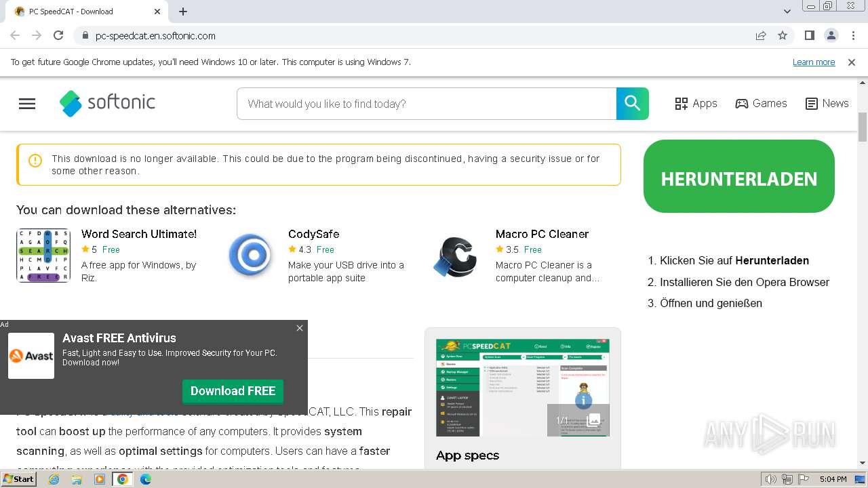Open the Softonic hamburger menu
This screenshot has width=868, height=488.
27,104
